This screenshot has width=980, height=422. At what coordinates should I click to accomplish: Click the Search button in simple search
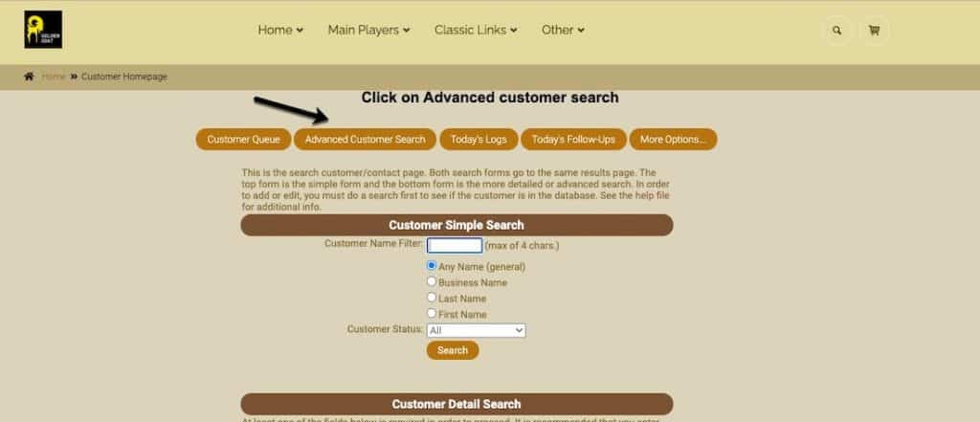453,350
